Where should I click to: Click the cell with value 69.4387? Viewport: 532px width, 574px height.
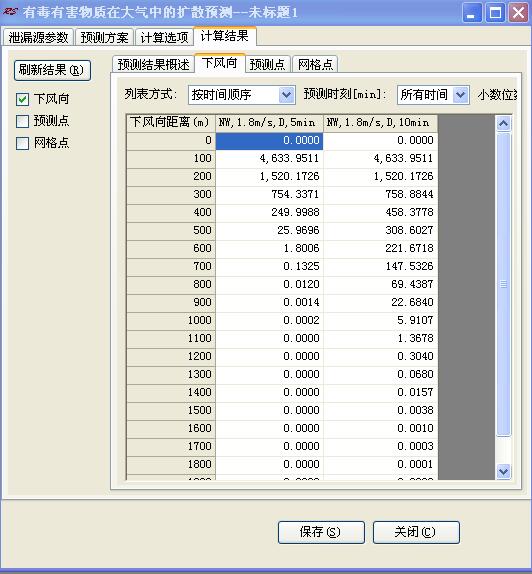click(380, 285)
